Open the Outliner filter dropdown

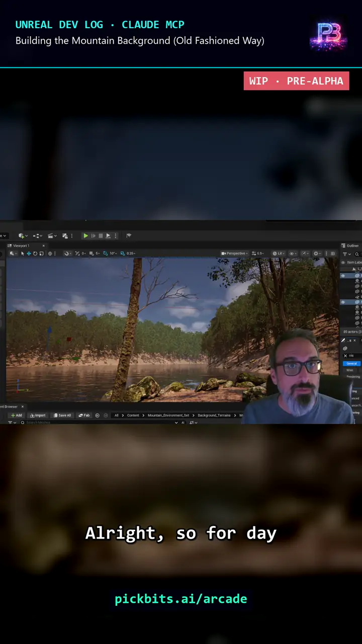click(346, 255)
